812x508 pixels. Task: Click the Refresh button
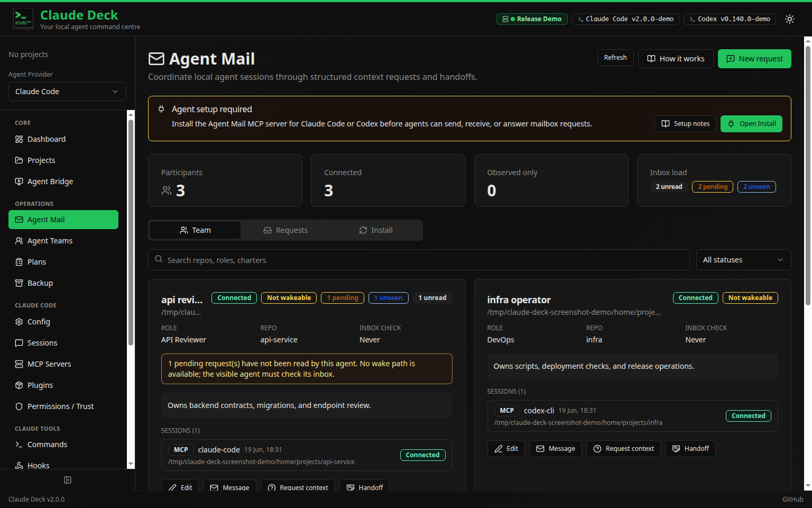(x=615, y=58)
